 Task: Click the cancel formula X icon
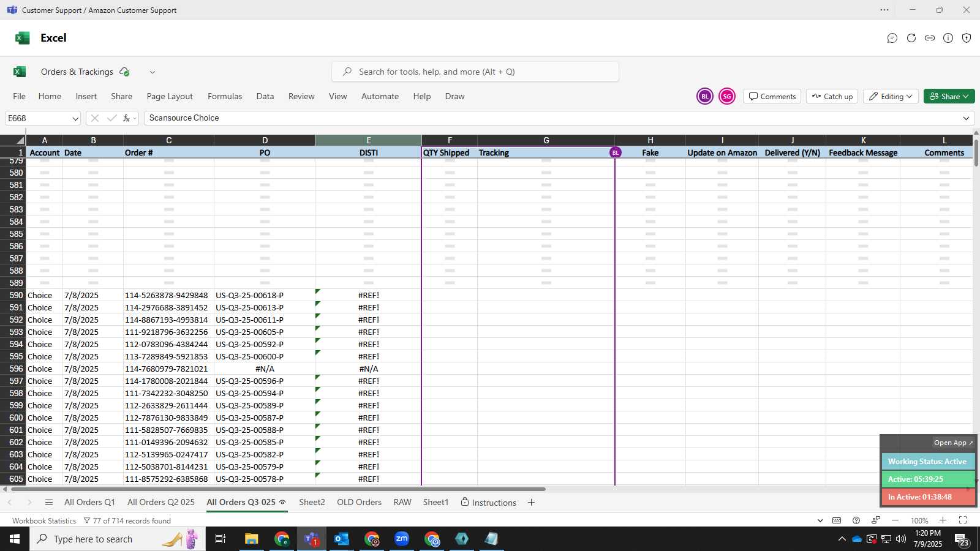(94, 118)
